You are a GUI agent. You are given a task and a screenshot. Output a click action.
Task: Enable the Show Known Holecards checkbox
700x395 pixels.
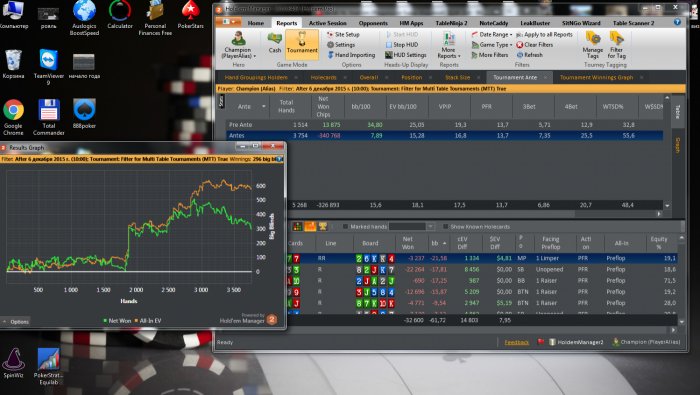coord(445,227)
